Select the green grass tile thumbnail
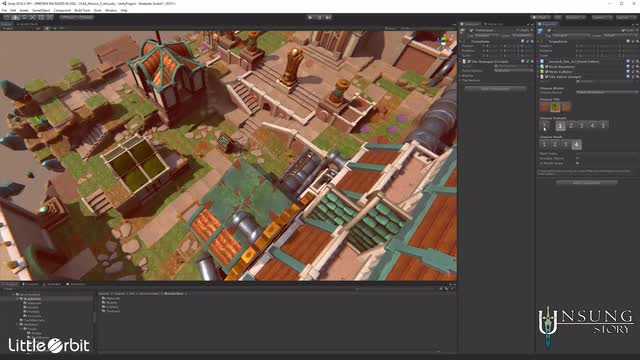Image resolution: width=640 pixels, height=360 pixels. (555, 107)
